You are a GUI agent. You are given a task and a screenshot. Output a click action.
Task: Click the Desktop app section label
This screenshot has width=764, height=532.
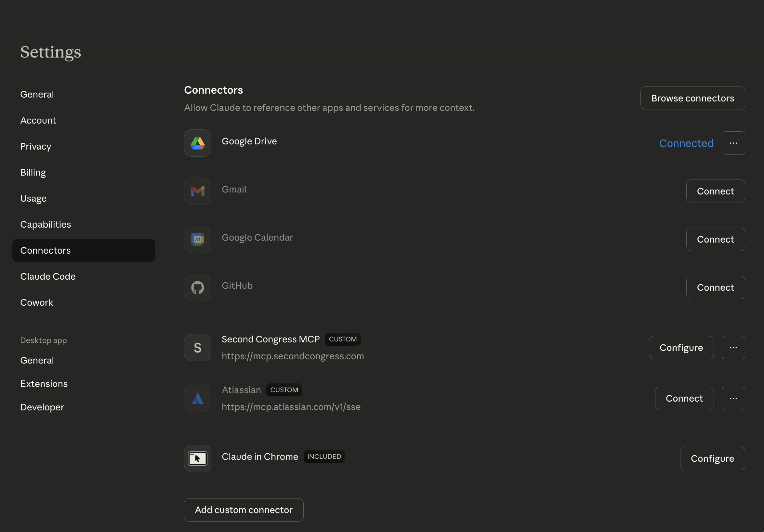point(43,340)
